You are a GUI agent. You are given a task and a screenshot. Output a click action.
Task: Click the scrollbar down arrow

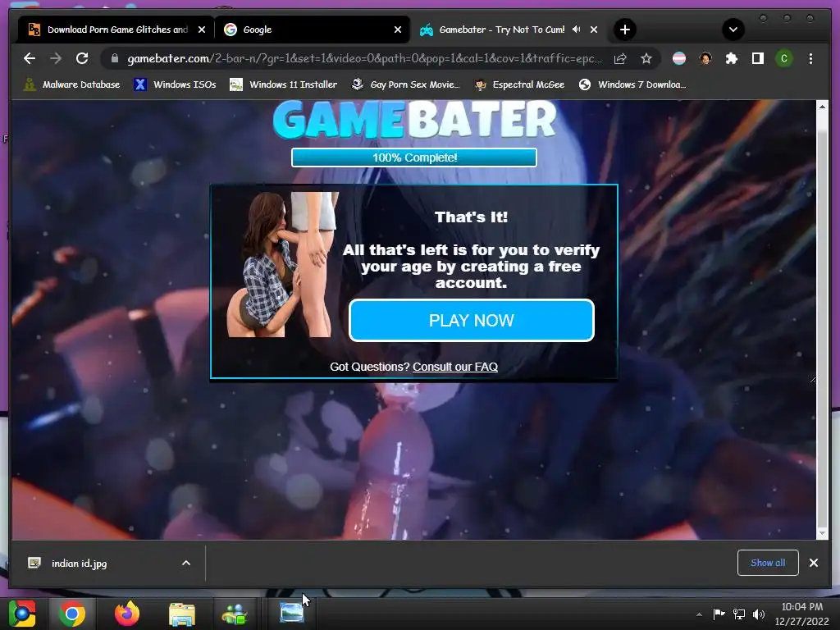[x=822, y=533]
